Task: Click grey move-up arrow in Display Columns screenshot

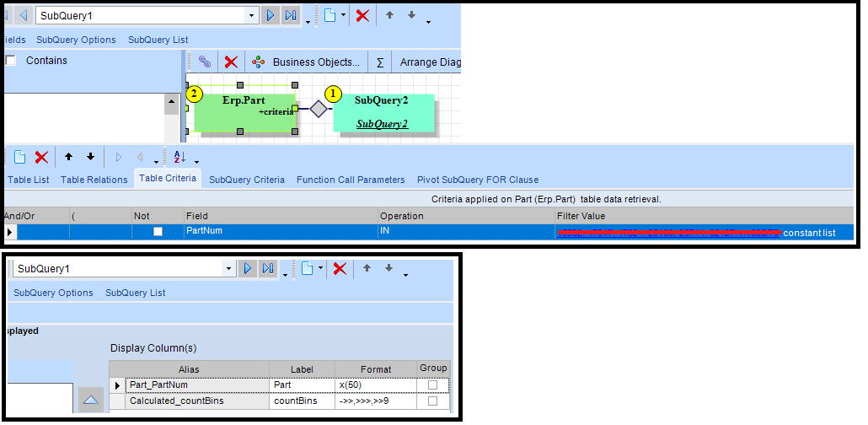Action: click(x=367, y=269)
